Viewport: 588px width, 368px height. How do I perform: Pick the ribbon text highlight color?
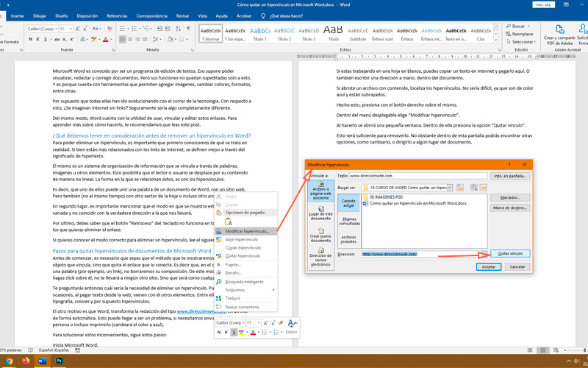click(x=93, y=39)
